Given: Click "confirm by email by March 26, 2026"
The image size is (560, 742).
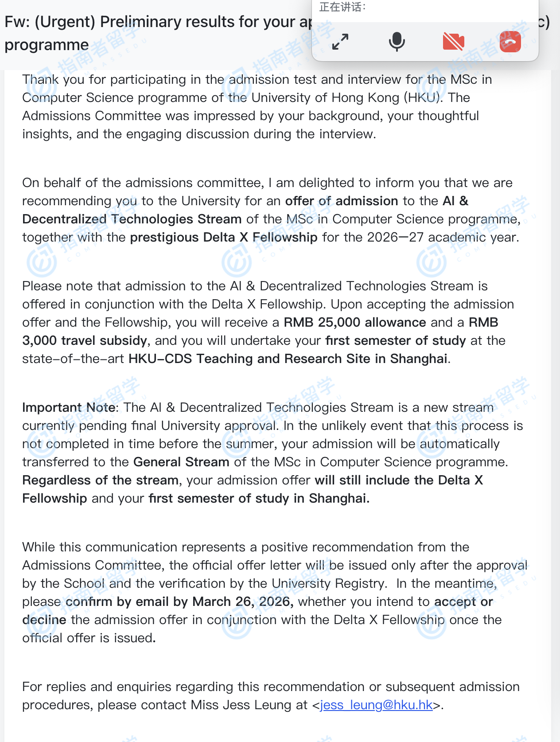Looking at the screenshot, I should [179, 601].
